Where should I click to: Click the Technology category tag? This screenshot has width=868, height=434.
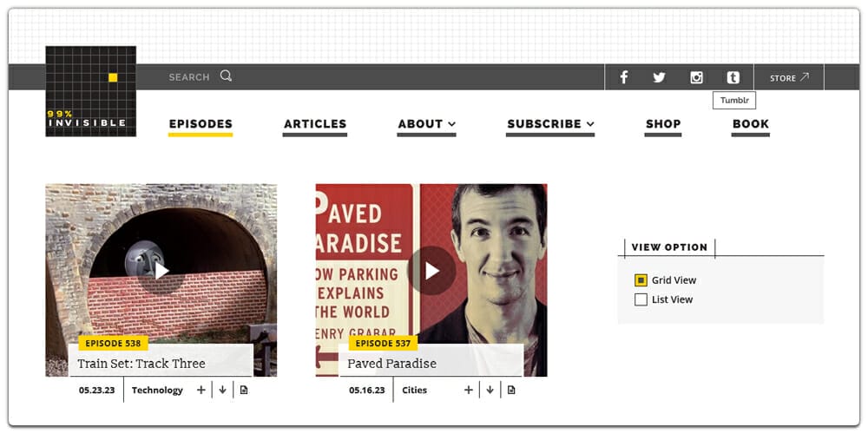point(157,391)
